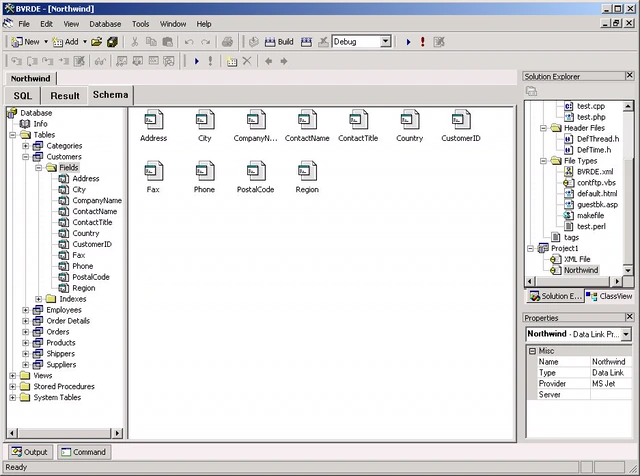Select the Schema tab
Screen dimensions: 640x476
(110, 95)
